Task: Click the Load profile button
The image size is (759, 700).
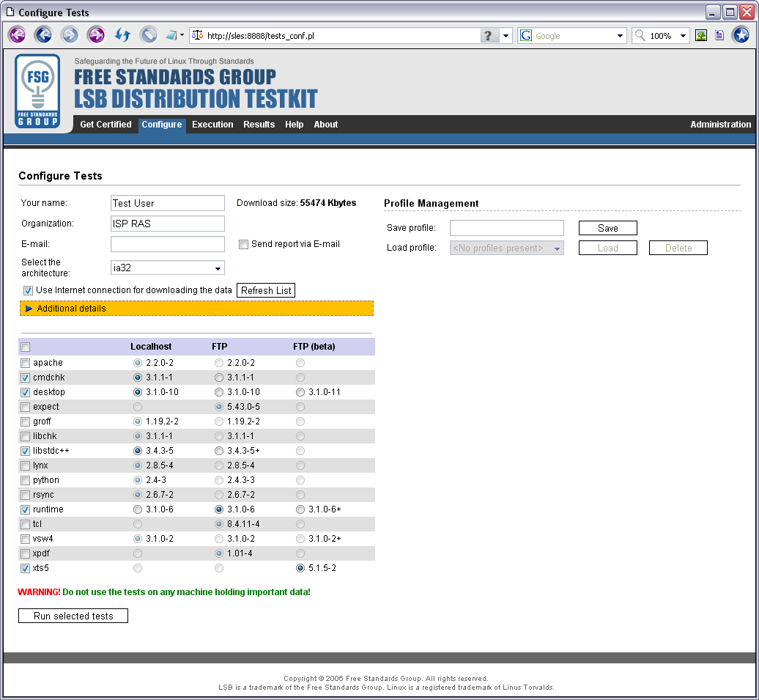Action: (x=608, y=248)
